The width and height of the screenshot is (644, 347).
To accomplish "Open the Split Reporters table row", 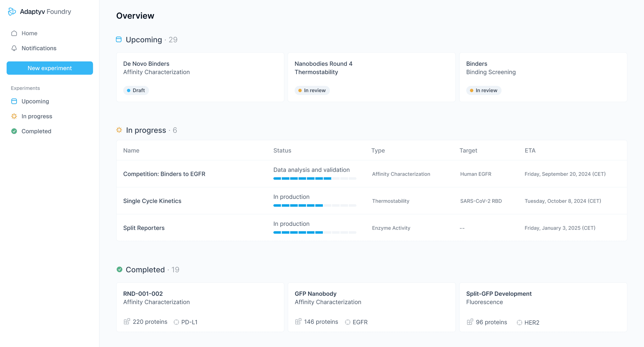I will pyautogui.click(x=144, y=228).
